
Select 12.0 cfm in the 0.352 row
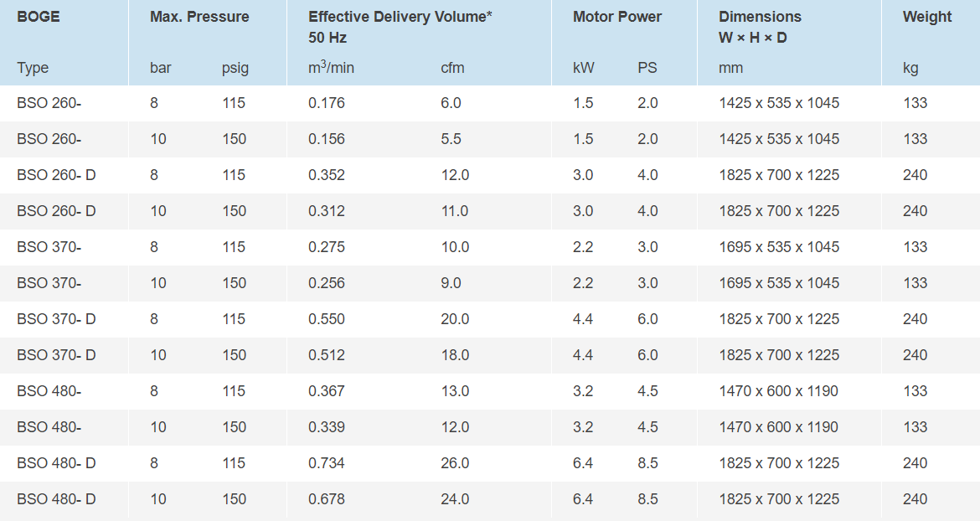(455, 175)
